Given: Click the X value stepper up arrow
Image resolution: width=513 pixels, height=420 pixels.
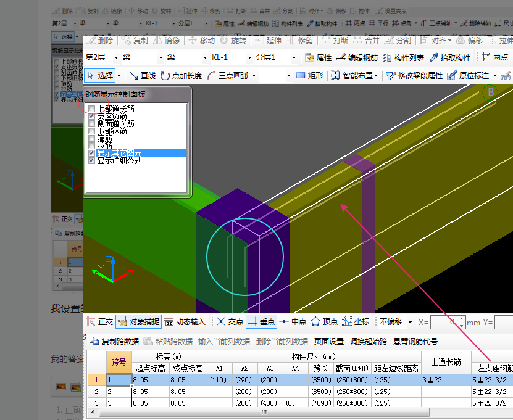Looking at the screenshot, I should click(x=462, y=319).
